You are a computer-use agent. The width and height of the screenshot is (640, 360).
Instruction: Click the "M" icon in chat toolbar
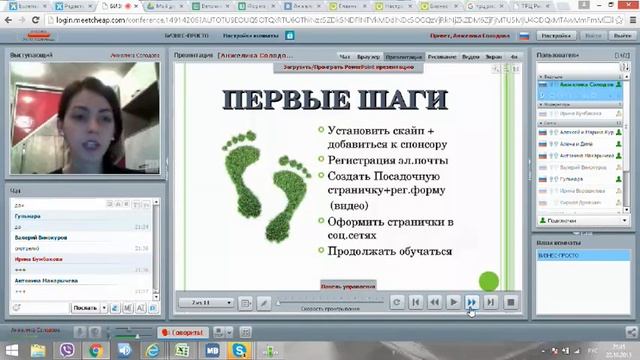click(128, 308)
